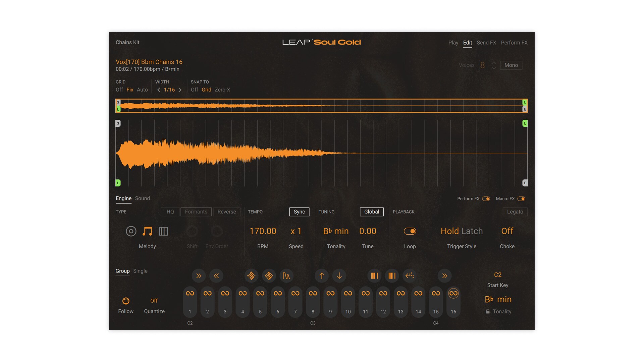Screen dimensions: 644x362
Task: Switch to the Send FX tab
Action: click(486, 43)
